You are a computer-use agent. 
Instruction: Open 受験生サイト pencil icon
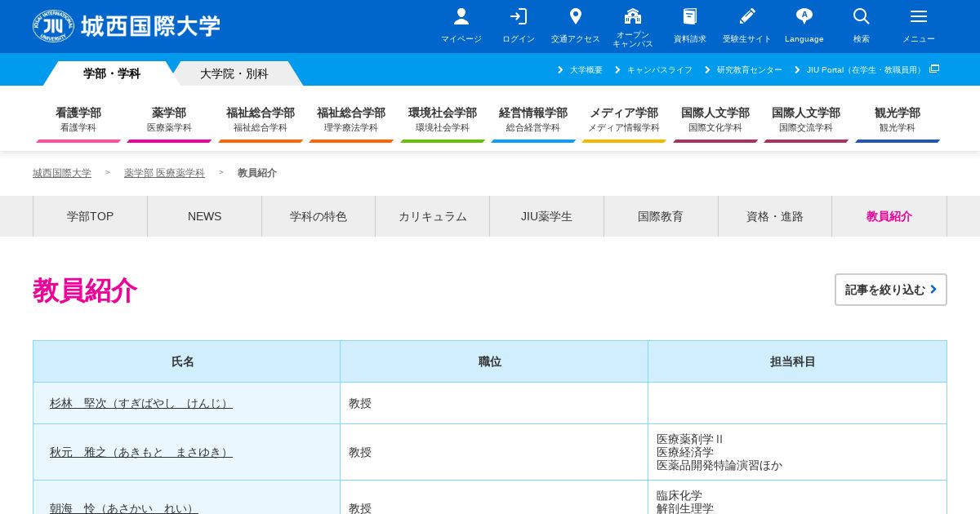747,16
